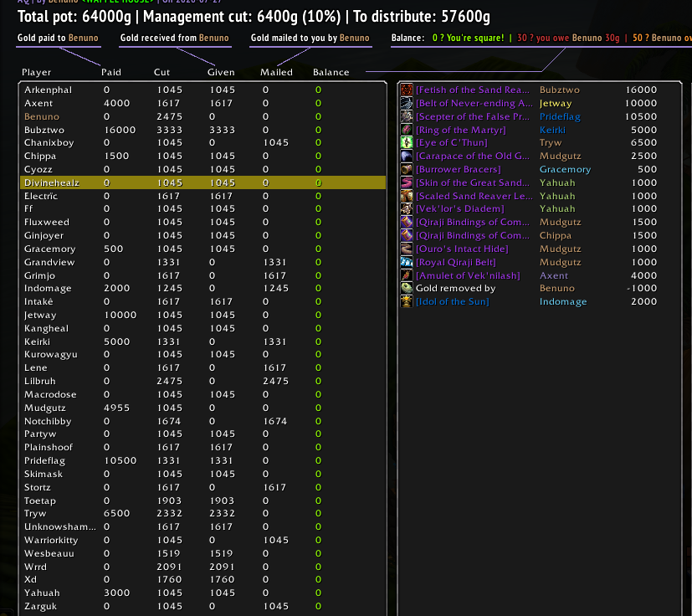
Task: Click Gracemory buyer name in loot list
Action: click(566, 170)
